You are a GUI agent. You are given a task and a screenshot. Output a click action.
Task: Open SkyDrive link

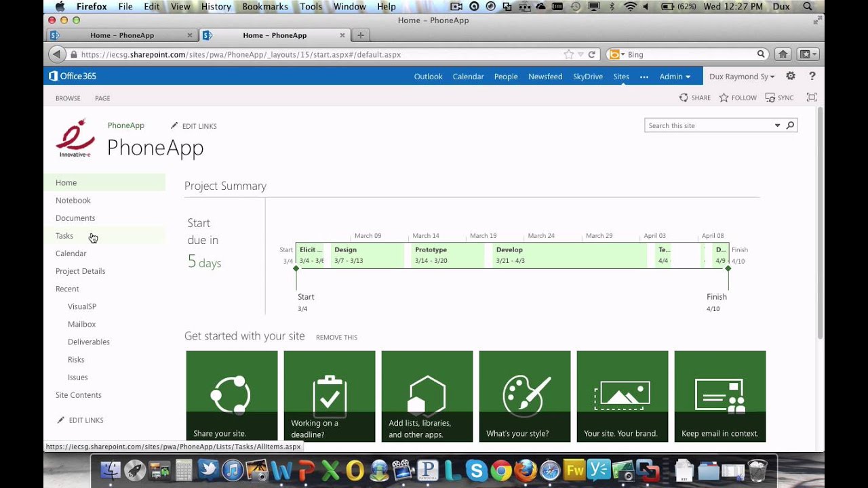[x=588, y=77]
